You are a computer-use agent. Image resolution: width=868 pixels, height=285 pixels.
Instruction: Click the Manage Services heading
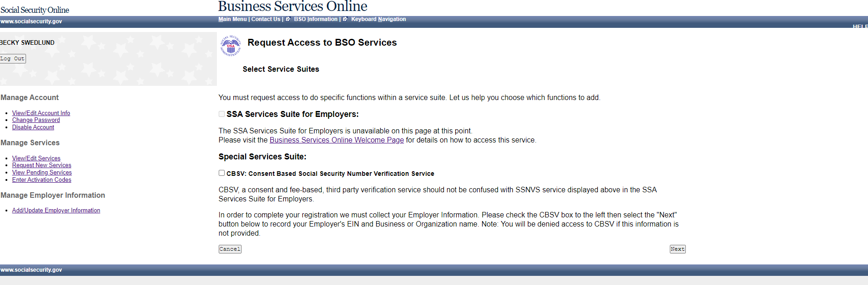click(x=30, y=143)
